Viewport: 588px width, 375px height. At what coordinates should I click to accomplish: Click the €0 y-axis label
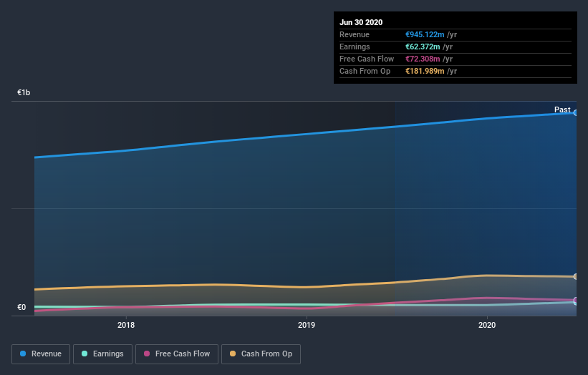(x=21, y=307)
